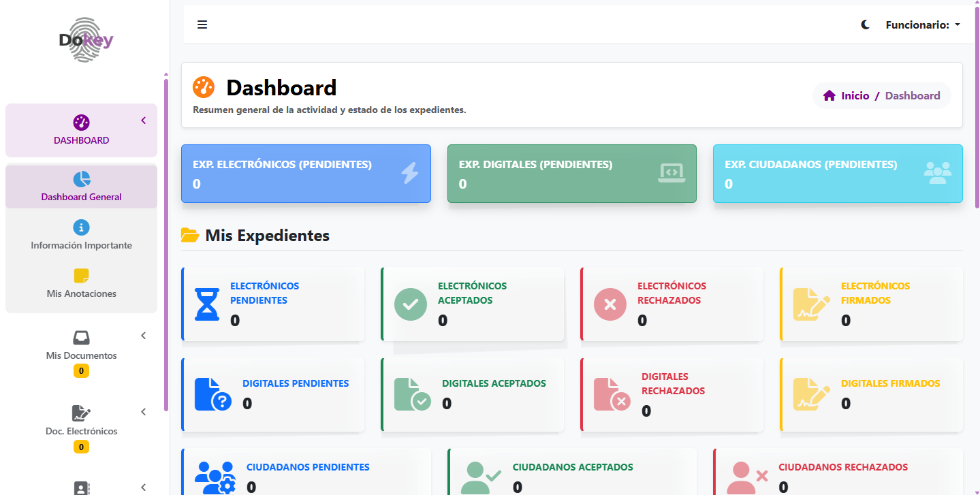Image resolution: width=980 pixels, height=495 pixels.
Task: Click the Mis Anotaciones note icon
Action: pos(81,276)
